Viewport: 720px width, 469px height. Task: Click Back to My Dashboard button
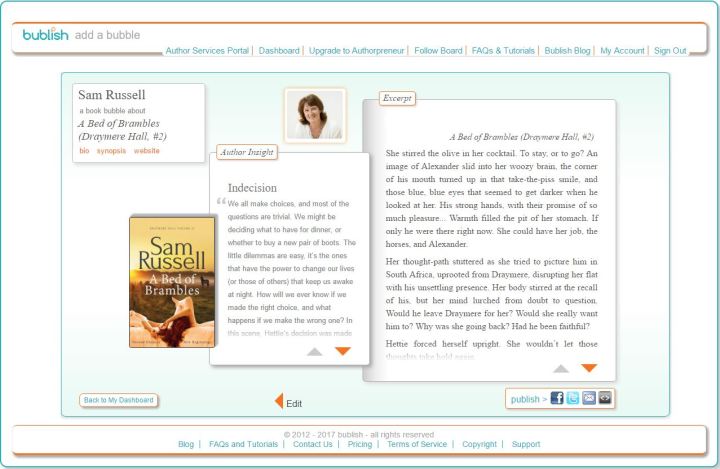118,400
